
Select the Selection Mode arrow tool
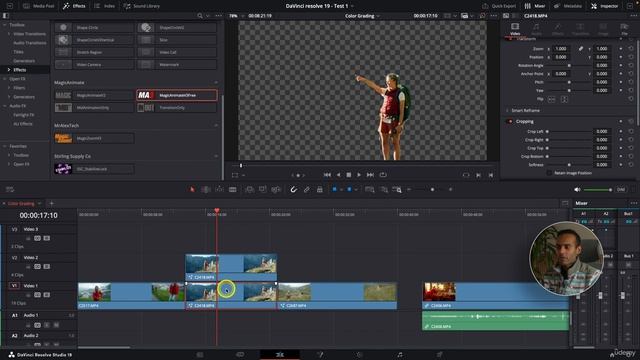192,189
